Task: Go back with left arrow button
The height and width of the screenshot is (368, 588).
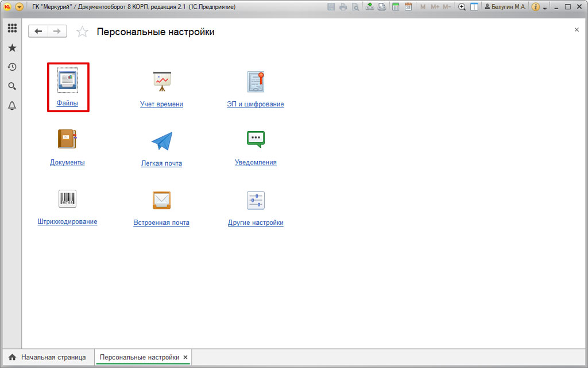Action: pos(38,32)
